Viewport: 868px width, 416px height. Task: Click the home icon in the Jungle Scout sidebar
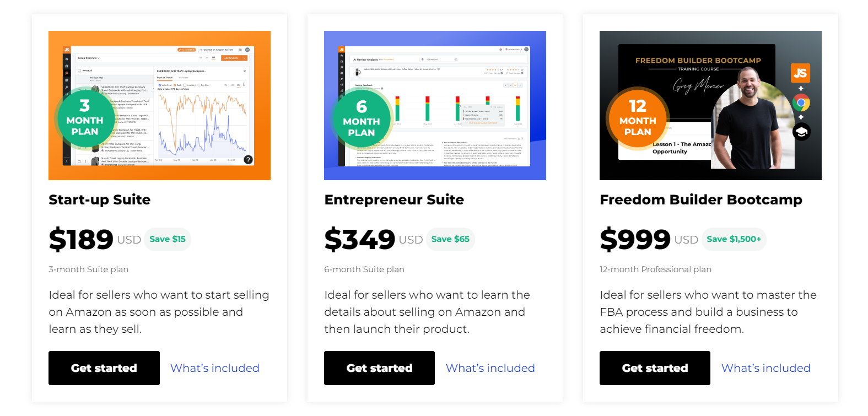tap(67, 59)
